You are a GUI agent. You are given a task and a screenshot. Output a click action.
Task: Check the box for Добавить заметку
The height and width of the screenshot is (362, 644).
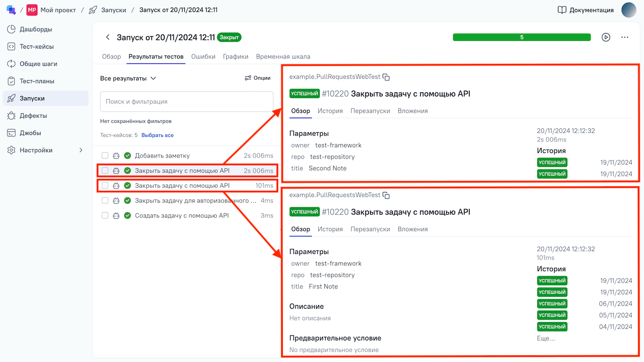(x=105, y=156)
